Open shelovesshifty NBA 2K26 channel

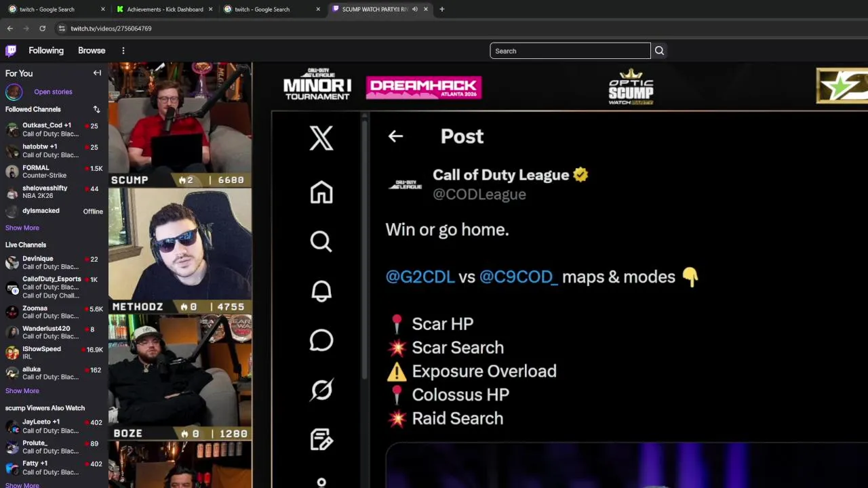tap(54, 192)
